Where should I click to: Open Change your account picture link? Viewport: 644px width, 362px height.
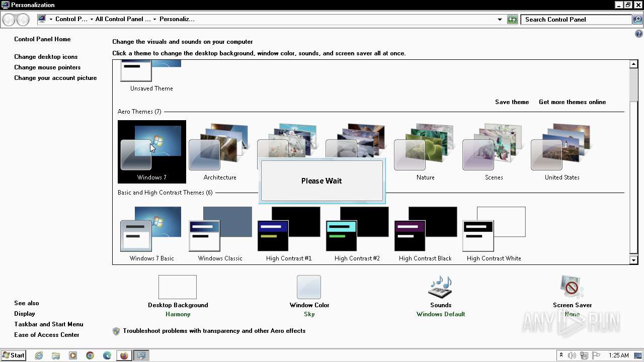pos(55,78)
